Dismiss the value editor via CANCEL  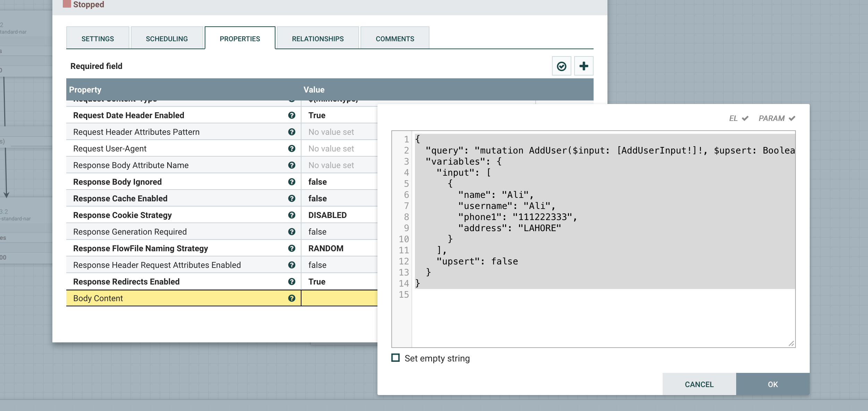click(699, 384)
